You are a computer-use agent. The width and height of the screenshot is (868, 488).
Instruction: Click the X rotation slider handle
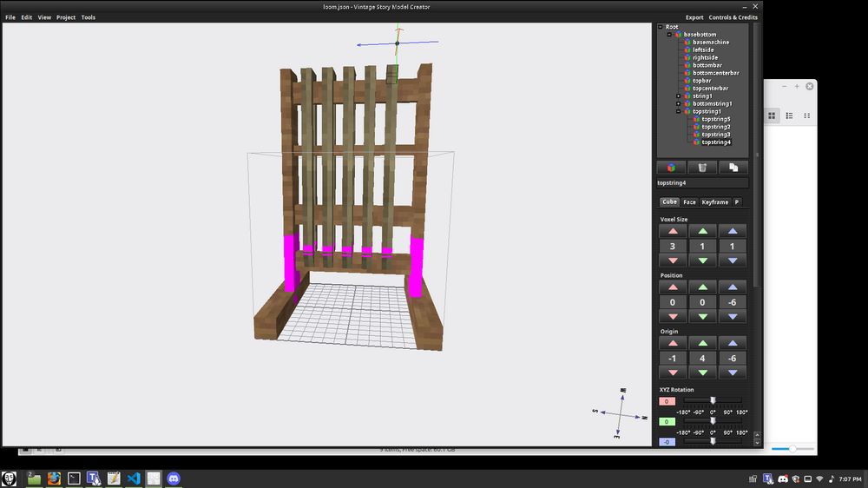713,400
